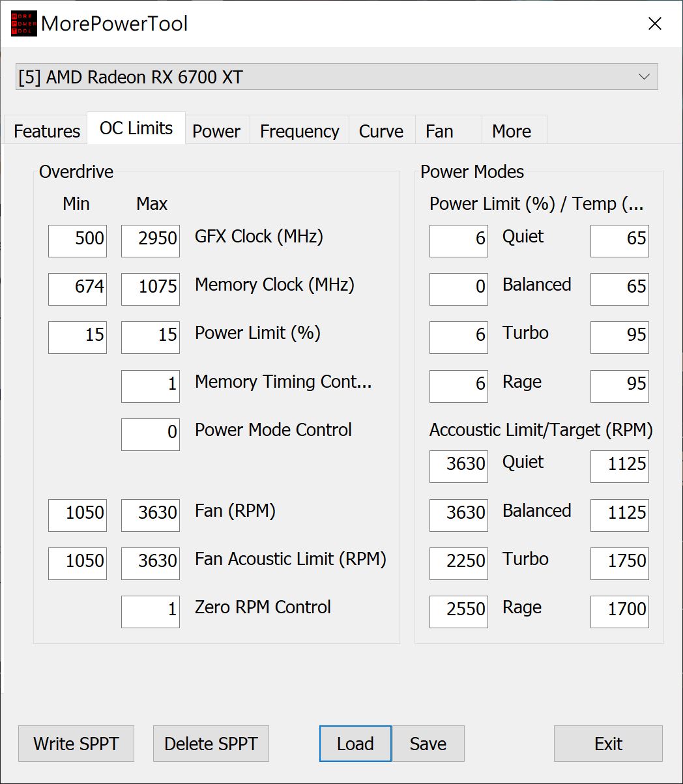Click the Memory Clock Min field
Viewport: 683px width, 784px height.
(77, 289)
